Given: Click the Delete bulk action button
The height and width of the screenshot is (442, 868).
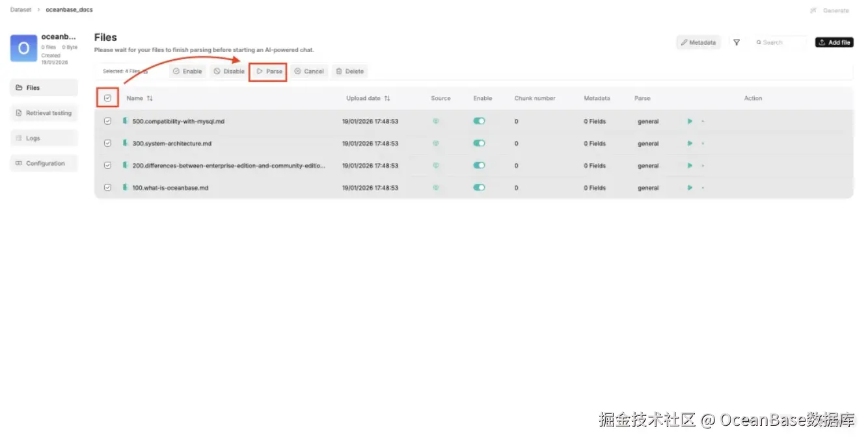Looking at the screenshot, I should click(350, 71).
